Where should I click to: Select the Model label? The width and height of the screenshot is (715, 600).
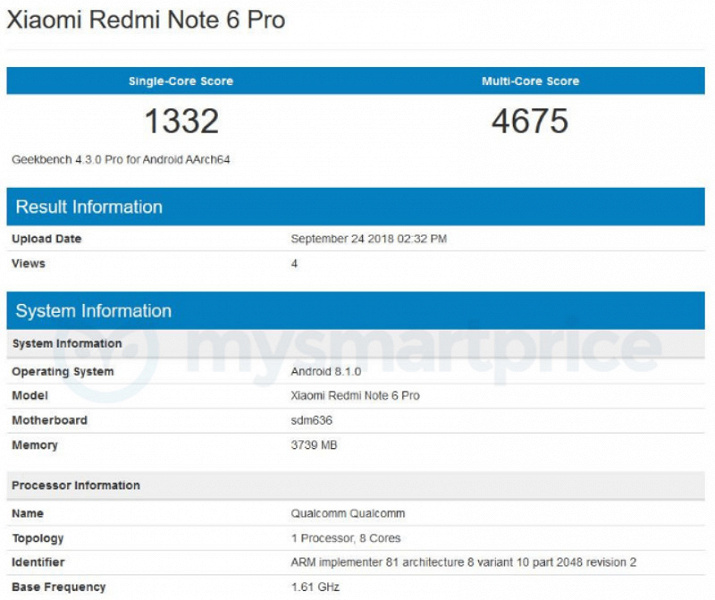(30, 395)
